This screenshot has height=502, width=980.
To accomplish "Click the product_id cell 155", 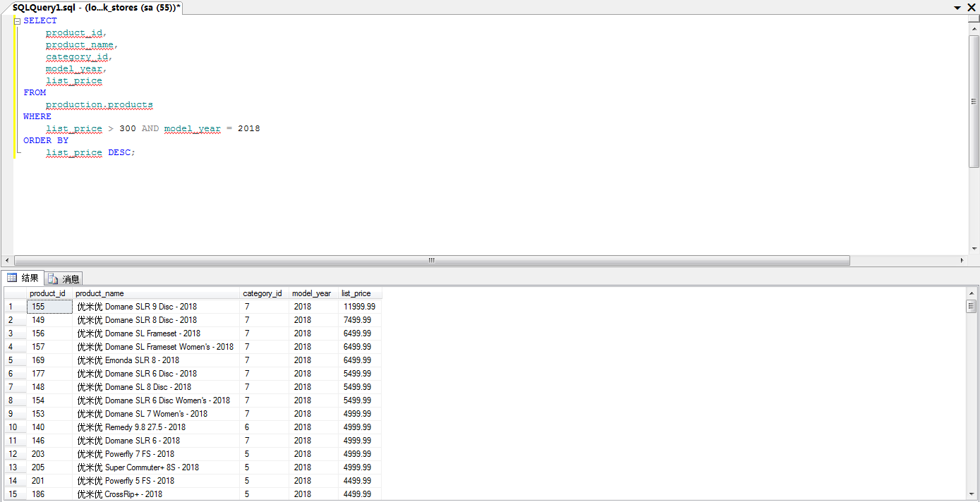I will pyautogui.click(x=49, y=307).
